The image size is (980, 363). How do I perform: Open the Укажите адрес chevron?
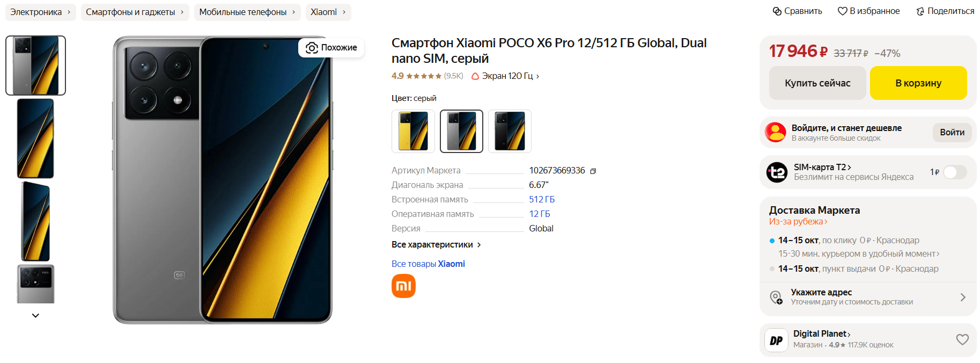[x=963, y=297]
